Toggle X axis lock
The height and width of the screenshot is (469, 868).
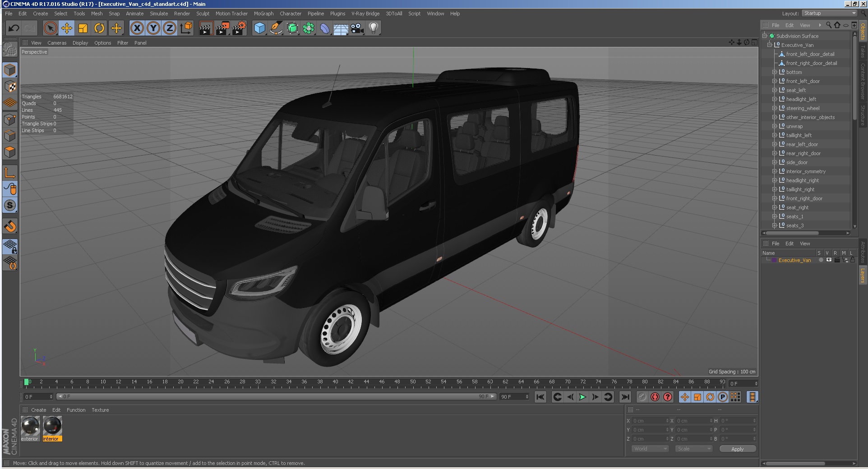point(137,28)
